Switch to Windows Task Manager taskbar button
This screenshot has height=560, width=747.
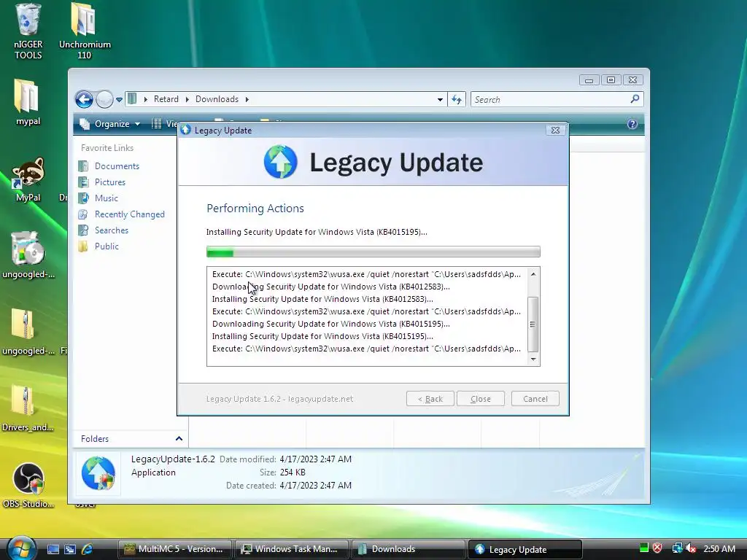point(291,549)
